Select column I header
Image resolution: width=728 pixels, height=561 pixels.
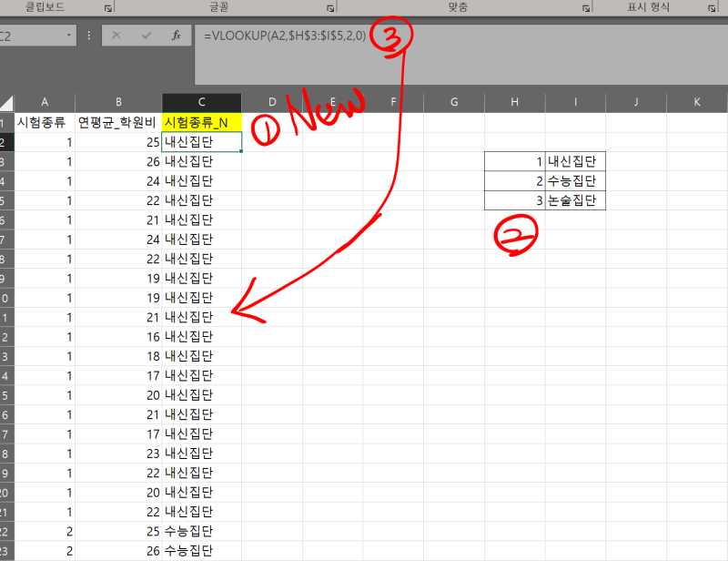575,102
